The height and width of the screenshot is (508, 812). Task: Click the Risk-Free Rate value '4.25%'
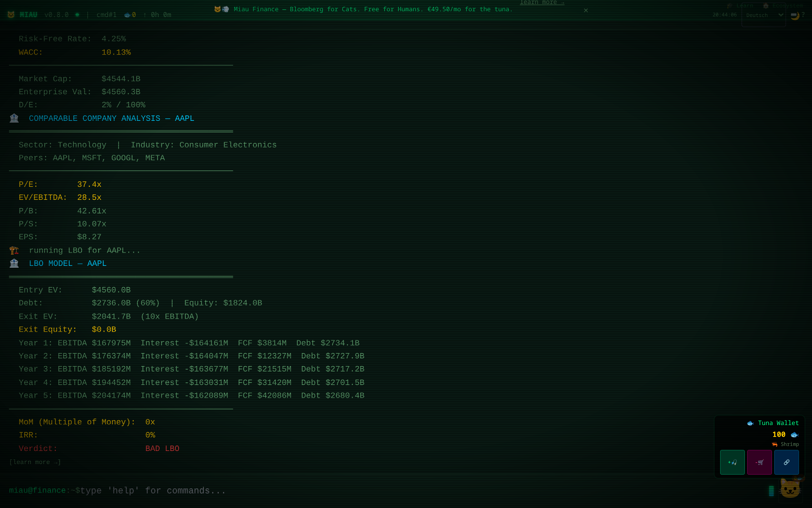click(114, 39)
